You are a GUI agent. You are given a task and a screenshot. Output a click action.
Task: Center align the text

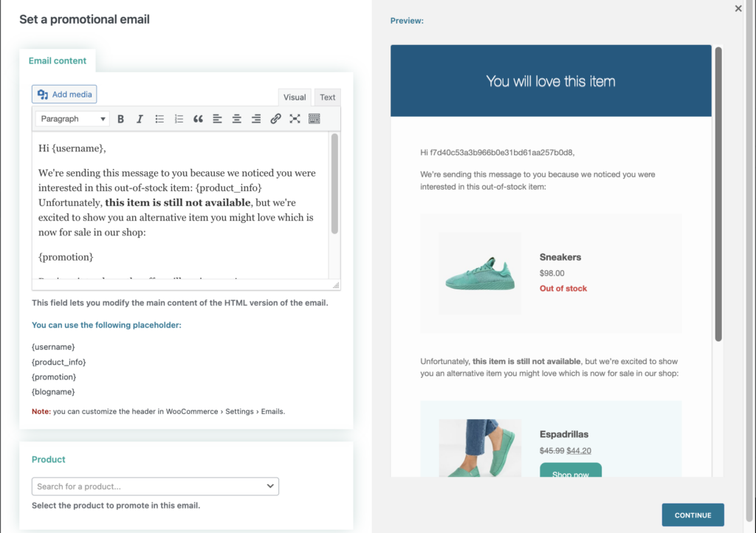coord(237,119)
